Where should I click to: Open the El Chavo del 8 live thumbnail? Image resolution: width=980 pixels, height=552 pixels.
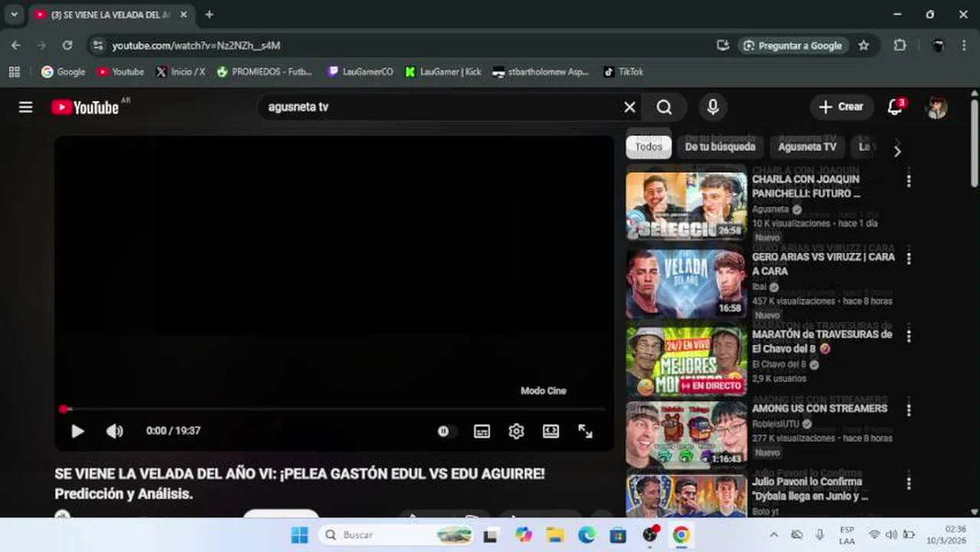coord(686,361)
